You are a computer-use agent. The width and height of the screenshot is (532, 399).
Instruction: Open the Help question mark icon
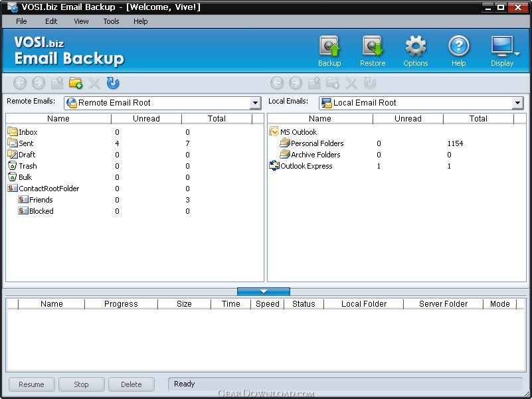(458, 46)
